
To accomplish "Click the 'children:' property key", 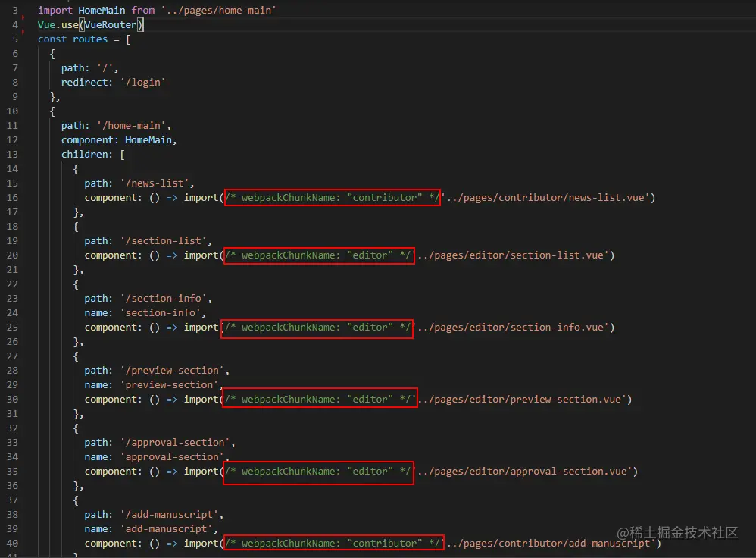I will coord(87,155).
